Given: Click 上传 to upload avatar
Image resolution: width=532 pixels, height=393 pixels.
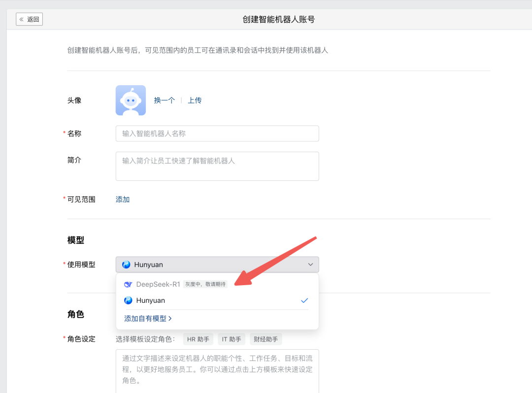Looking at the screenshot, I should [x=195, y=100].
